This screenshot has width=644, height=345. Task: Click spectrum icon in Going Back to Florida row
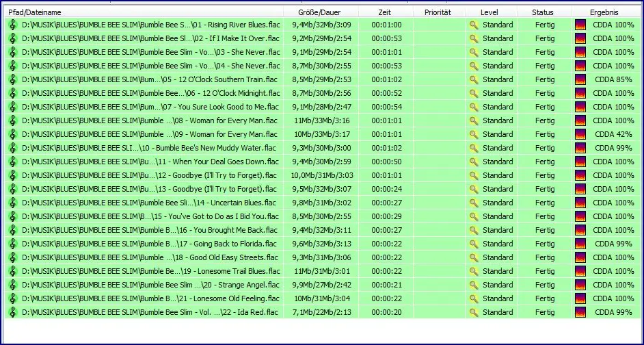click(x=580, y=244)
